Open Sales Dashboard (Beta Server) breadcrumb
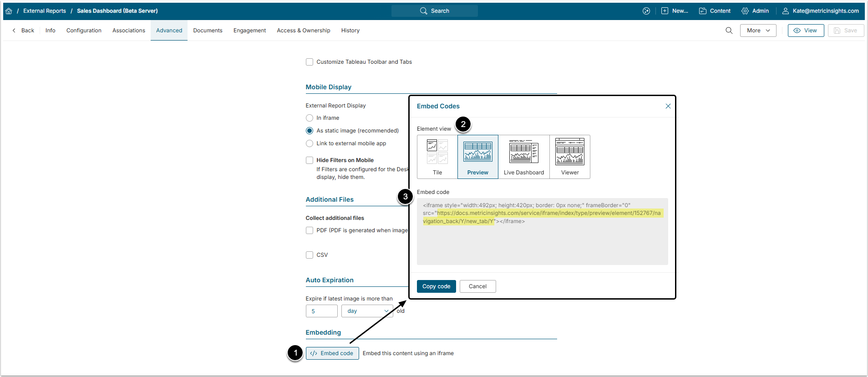This screenshot has width=868, height=377. (x=117, y=11)
